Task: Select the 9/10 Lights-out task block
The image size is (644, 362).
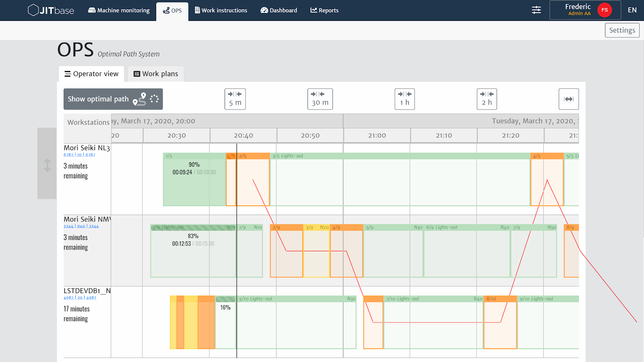Action: (548, 322)
